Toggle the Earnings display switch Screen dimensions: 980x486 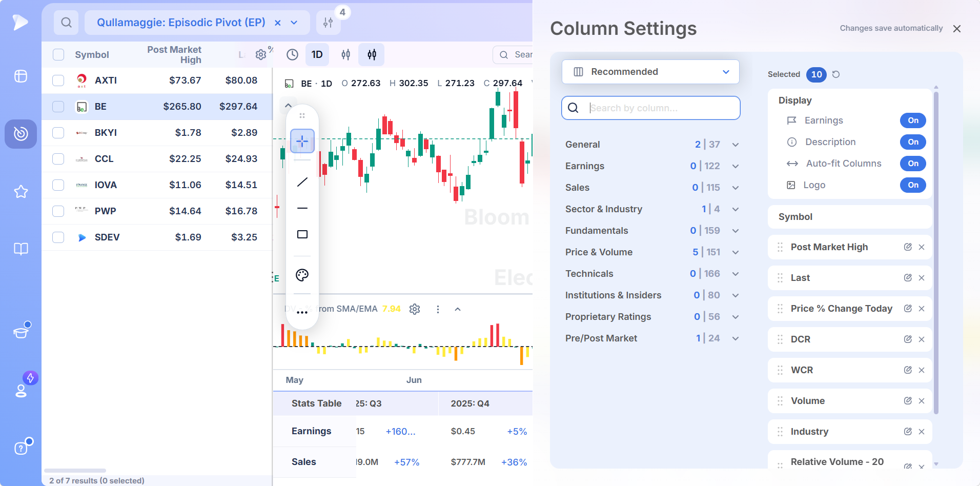[913, 120]
